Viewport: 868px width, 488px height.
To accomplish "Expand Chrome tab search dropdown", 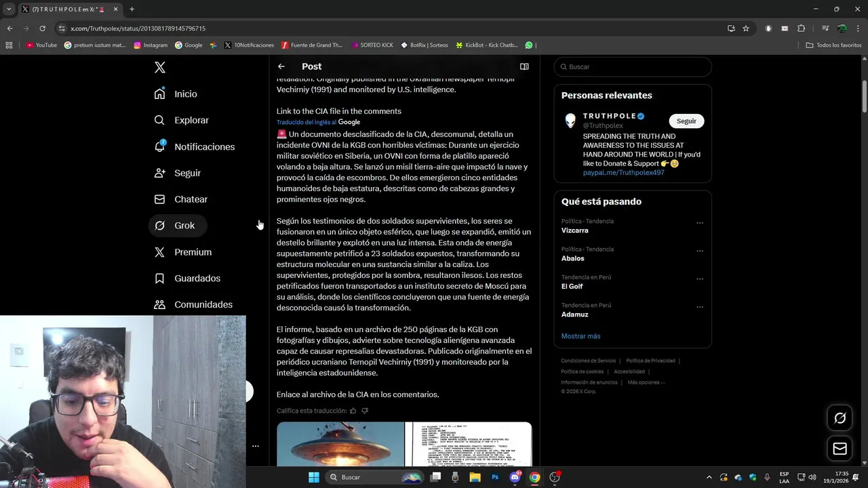I will point(9,9).
